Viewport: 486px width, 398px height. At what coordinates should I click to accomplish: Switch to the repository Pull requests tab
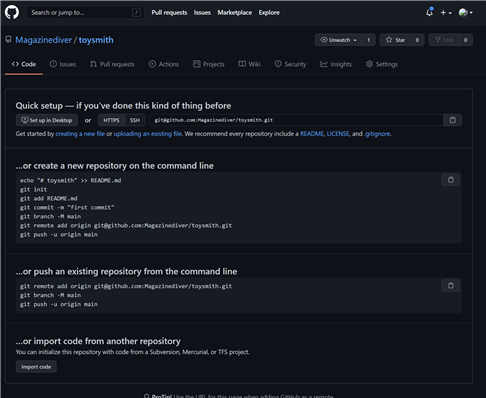pos(112,64)
